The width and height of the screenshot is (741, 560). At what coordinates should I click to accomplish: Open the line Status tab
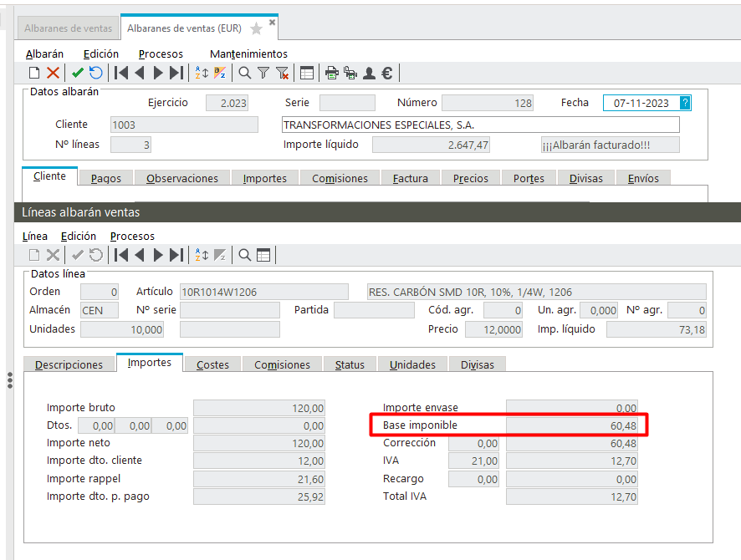coord(350,364)
